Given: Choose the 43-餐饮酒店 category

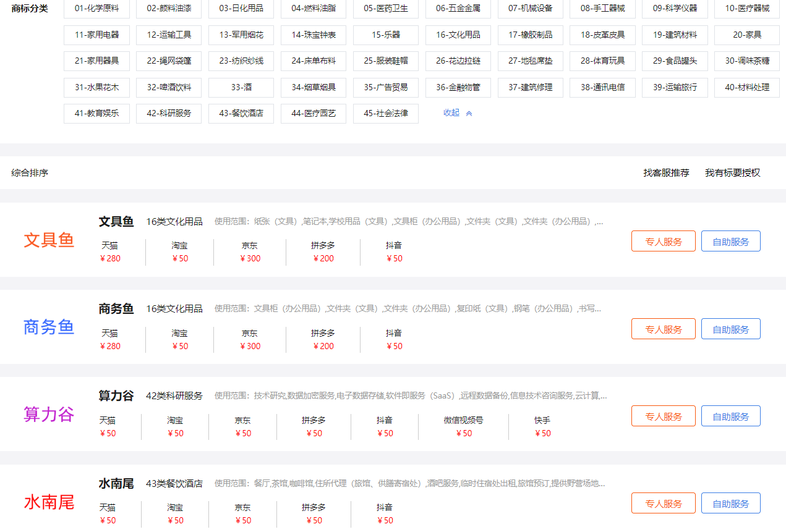Looking at the screenshot, I should click(241, 114).
